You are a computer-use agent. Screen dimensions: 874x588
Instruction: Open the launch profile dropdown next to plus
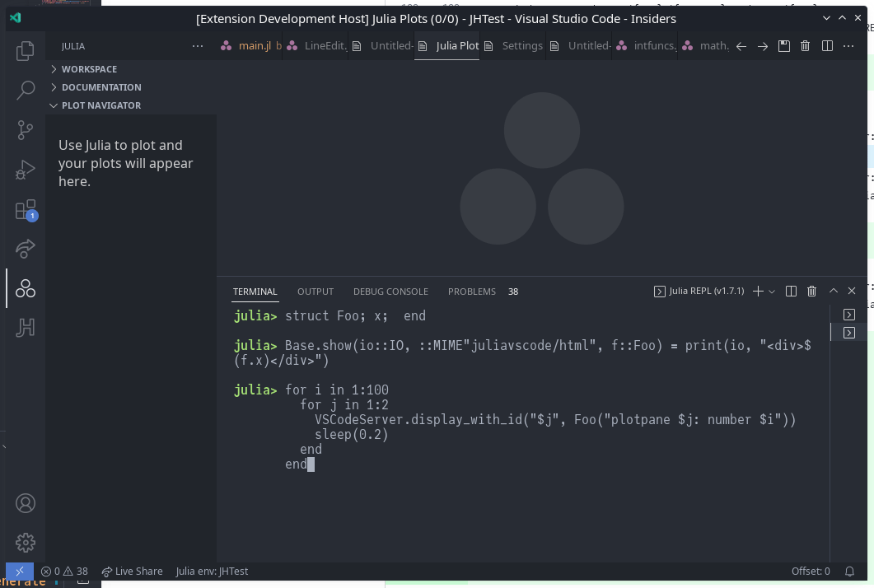pyautogui.click(x=772, y=292)
